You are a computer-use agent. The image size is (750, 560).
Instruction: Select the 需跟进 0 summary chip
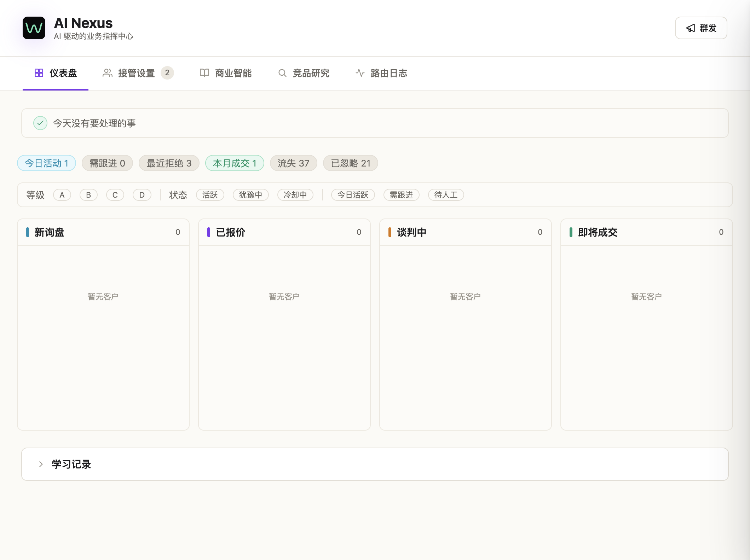[107, 163]
